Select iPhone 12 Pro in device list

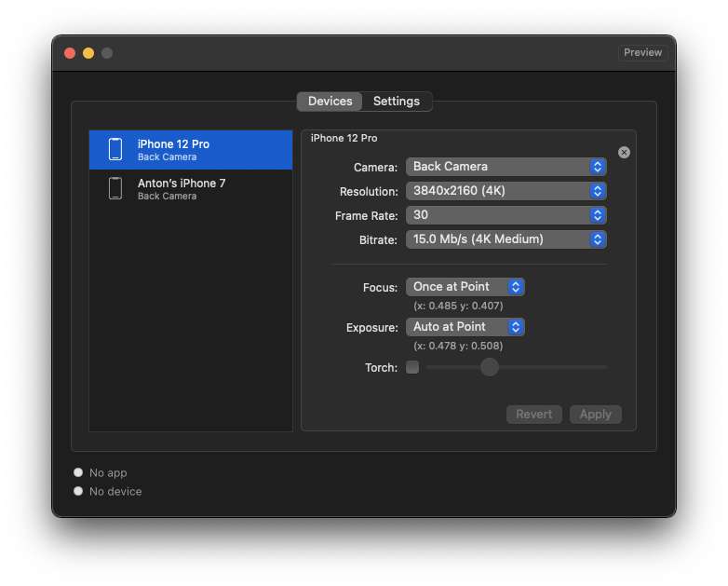pyautogui.click(x=191, y=150)
